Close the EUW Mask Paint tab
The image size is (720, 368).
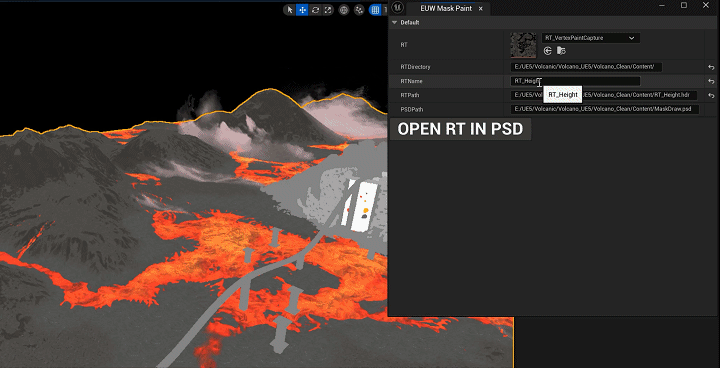pos(481,8)
